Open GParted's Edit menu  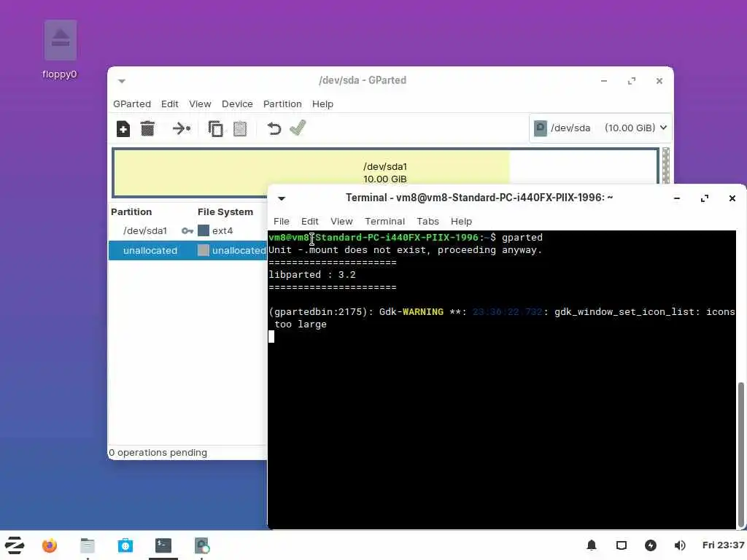coord(169,104)
